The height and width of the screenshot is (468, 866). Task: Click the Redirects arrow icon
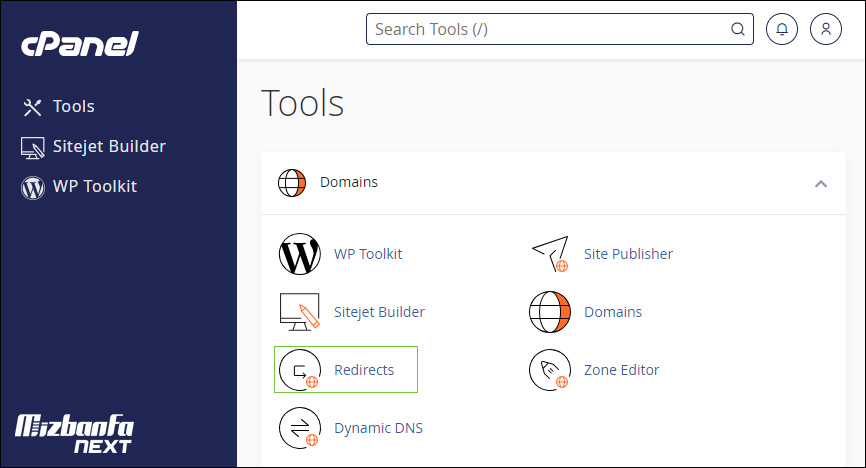click(300, 370)
